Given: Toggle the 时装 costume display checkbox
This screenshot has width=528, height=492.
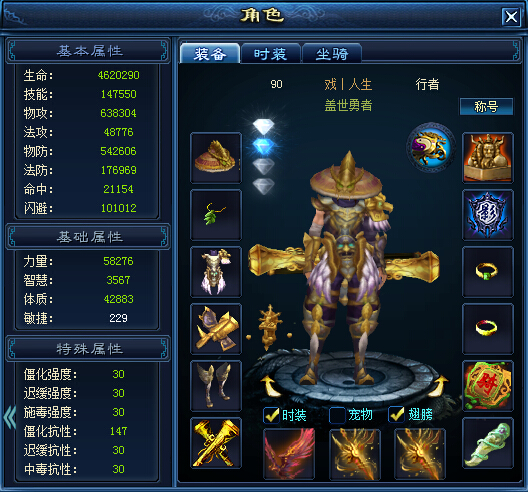Looking at the screenshot, I should pos(271,415).
